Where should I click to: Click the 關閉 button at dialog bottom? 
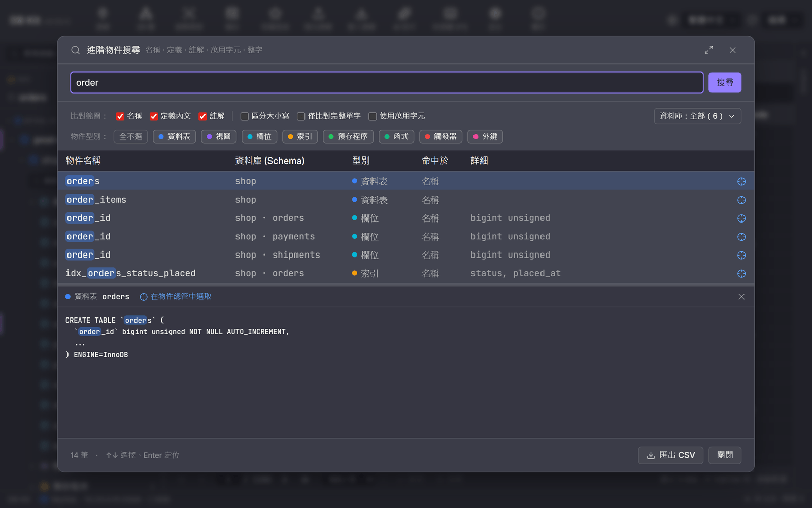[x=725, y=455]
